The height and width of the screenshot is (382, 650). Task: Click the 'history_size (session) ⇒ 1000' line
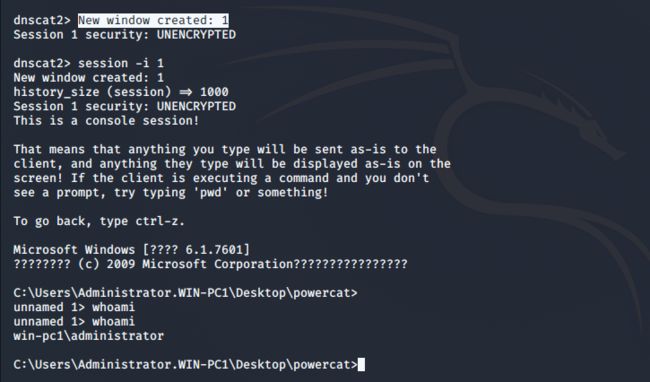pos(121,92)
